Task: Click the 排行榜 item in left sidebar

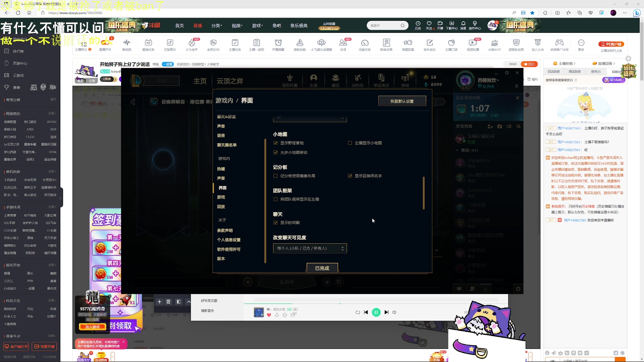Action: (x=18, y=51)
